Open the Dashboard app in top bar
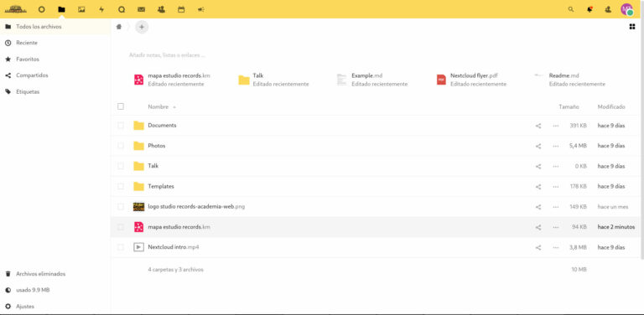 click(x=41, y=9)
